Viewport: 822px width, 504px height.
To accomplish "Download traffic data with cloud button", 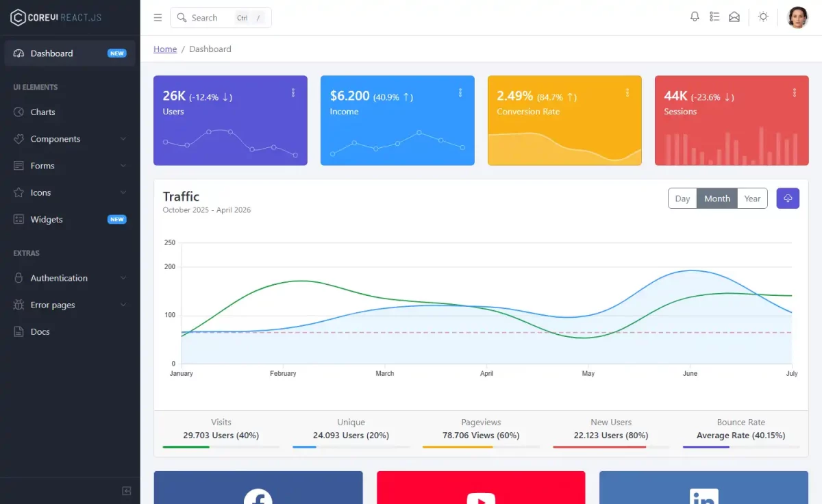I will pyautogui.click(x=788, y=199).
